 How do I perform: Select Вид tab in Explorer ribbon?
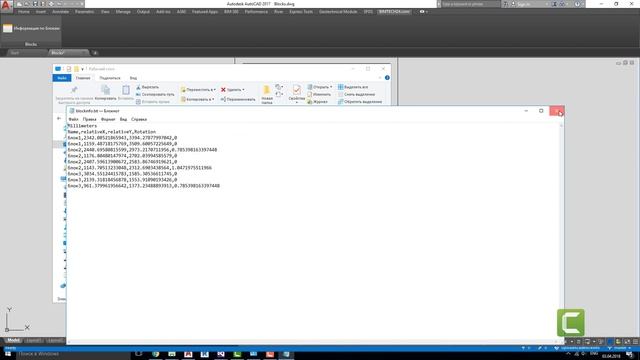pyautogui.click(x=133, y=78)
